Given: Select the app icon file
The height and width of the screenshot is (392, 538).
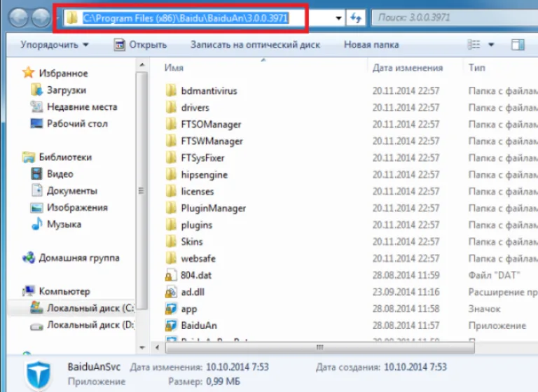Looking at the screenshot, I should pyautogui.click(x=171, y=309).
